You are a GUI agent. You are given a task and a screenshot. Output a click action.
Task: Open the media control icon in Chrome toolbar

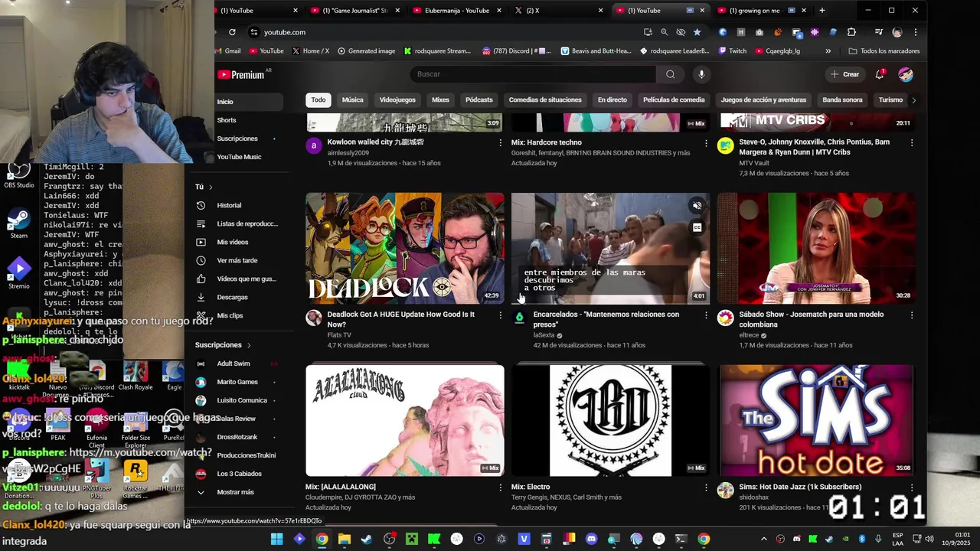tap(879, 32)
